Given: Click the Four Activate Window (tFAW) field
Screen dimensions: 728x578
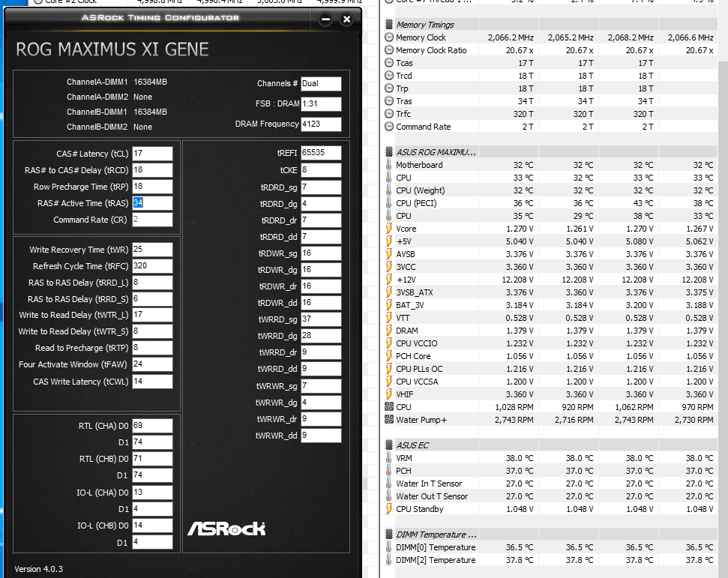Looking at the screenshot, I should pos(152,364).
